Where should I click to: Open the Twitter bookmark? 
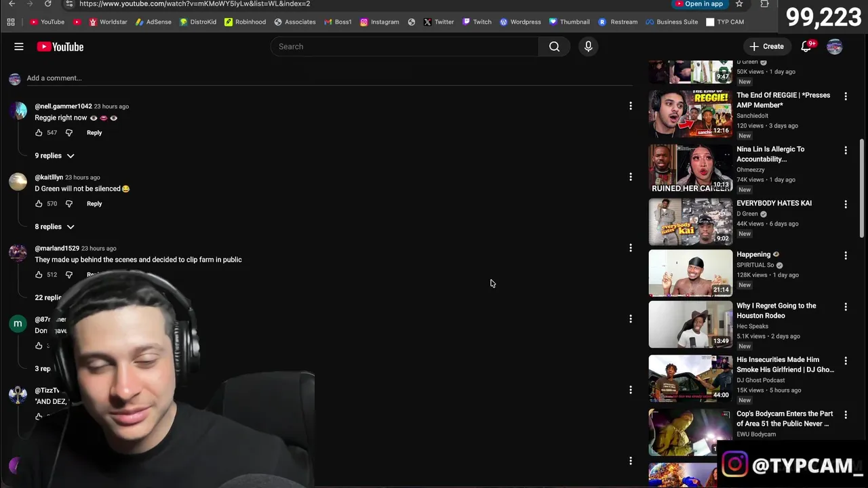click(x=439, y=22)
